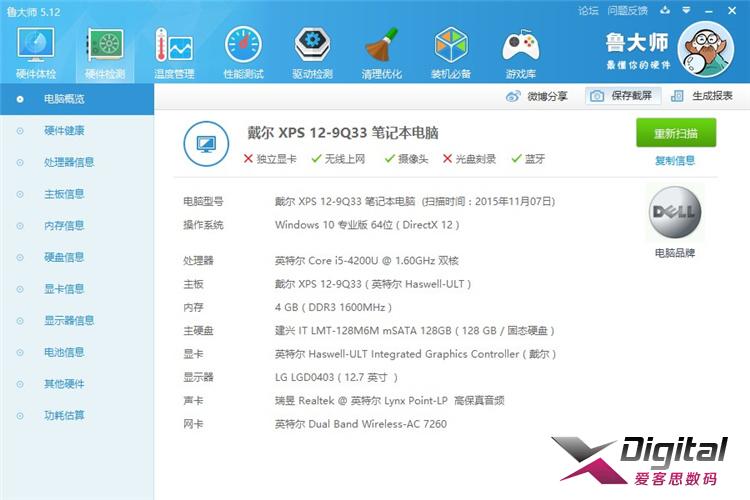Click the 电脑品牌 label under Dell logo
750x500 pixels.
coord(675,253)
